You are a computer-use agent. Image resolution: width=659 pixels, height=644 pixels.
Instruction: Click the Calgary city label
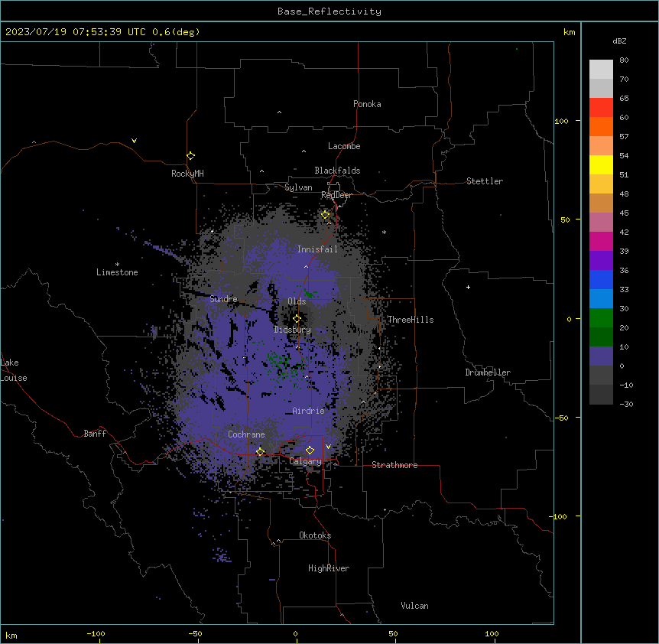point(305,461)
